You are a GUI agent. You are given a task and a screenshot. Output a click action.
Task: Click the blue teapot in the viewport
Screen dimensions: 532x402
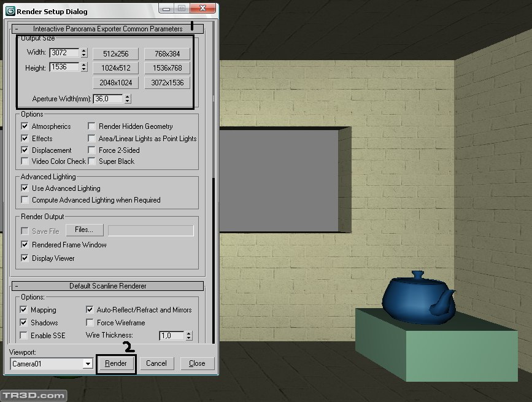pyautogui.click(x=417, y=298)
